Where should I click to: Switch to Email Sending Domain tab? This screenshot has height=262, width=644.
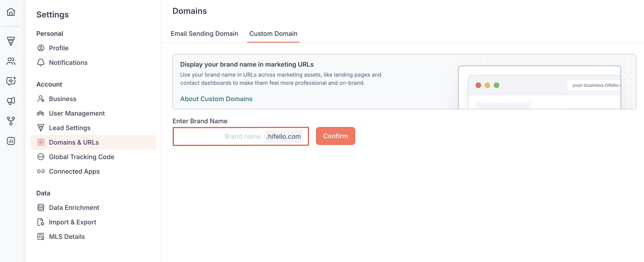204,34
